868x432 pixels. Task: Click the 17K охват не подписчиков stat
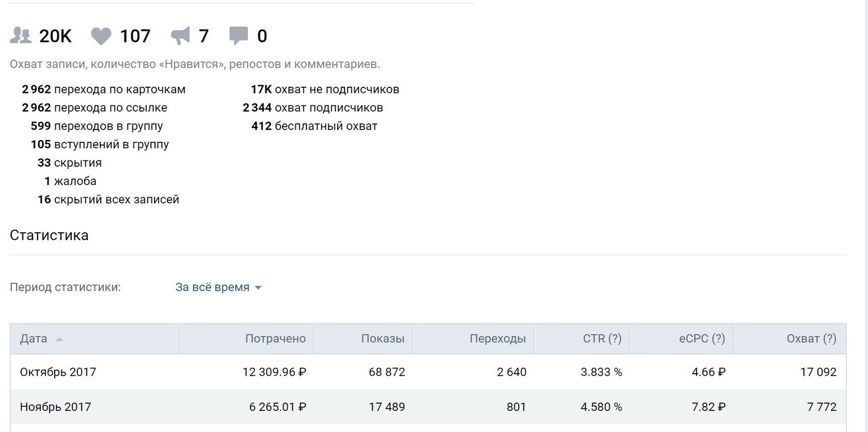[324, 89]
